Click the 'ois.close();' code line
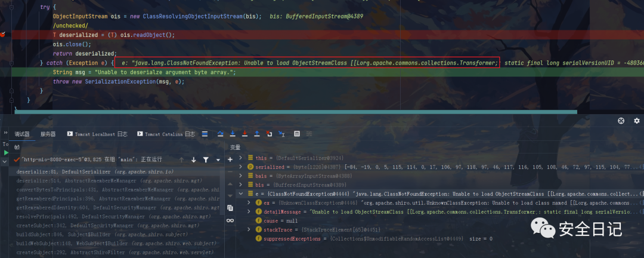This screenshot has height=258, width=644. pyautogui.click(x=72, y=44)
